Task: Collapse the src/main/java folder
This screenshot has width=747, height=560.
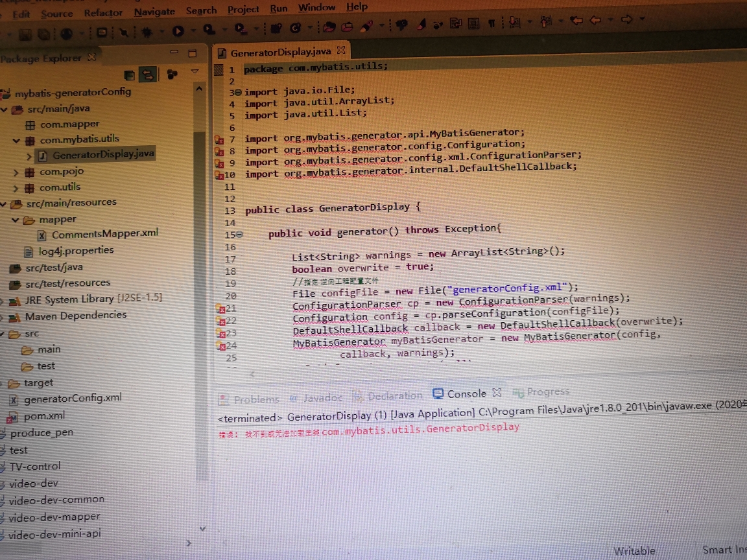Action: (x=5, y=110)
